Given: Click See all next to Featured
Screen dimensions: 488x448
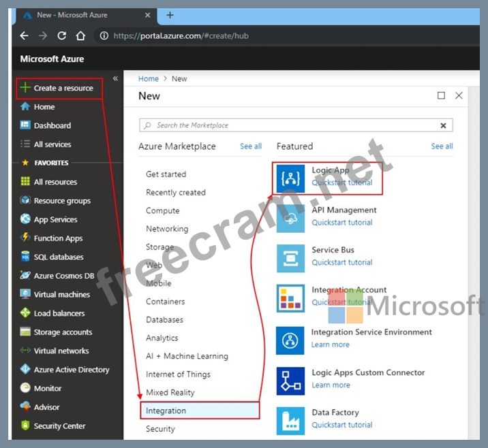Looking at the screenshot, I should (x=442, y=146).
